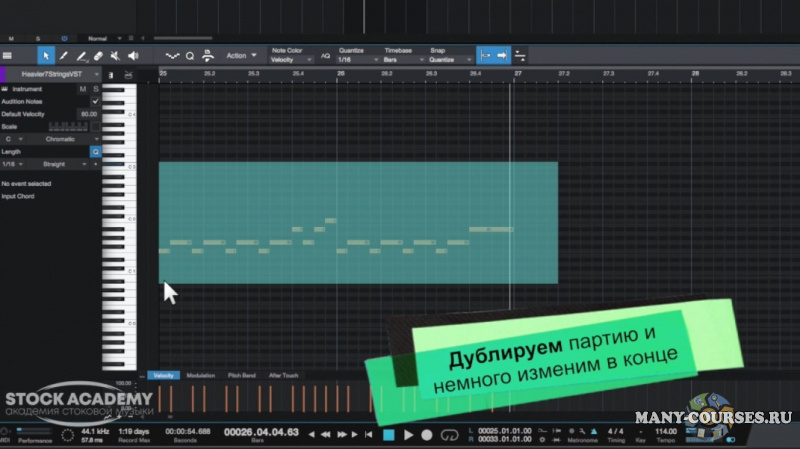Toggle the Audition Notes checkbox
Image resolution: width=800 pixels, height=449 pixels.
click(x=95, y=101)
